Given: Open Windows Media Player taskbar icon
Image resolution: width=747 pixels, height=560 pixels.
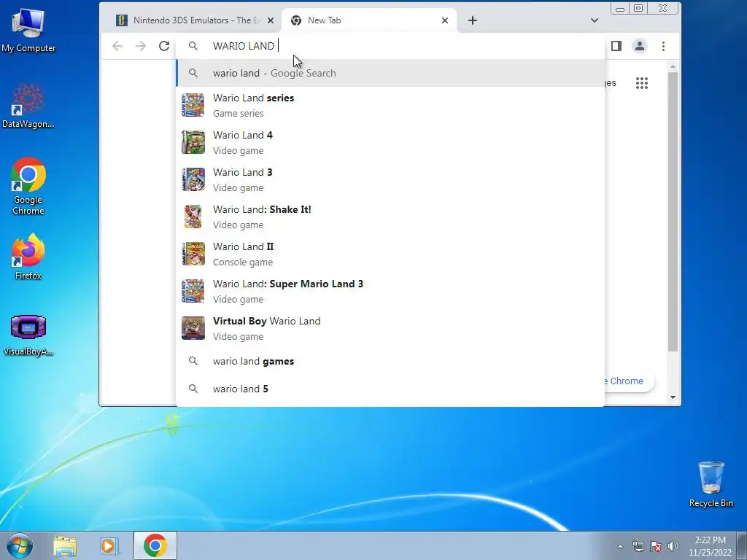Looking at the screenshot, I should tap(109, 545).
